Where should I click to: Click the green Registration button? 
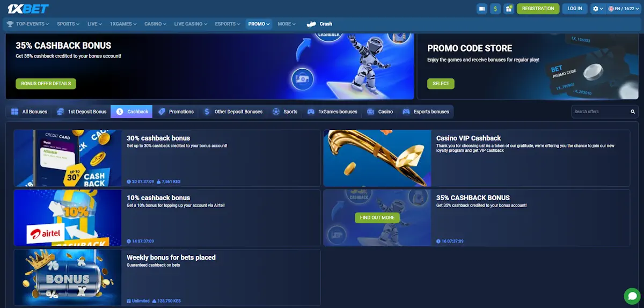coord(538,9)
